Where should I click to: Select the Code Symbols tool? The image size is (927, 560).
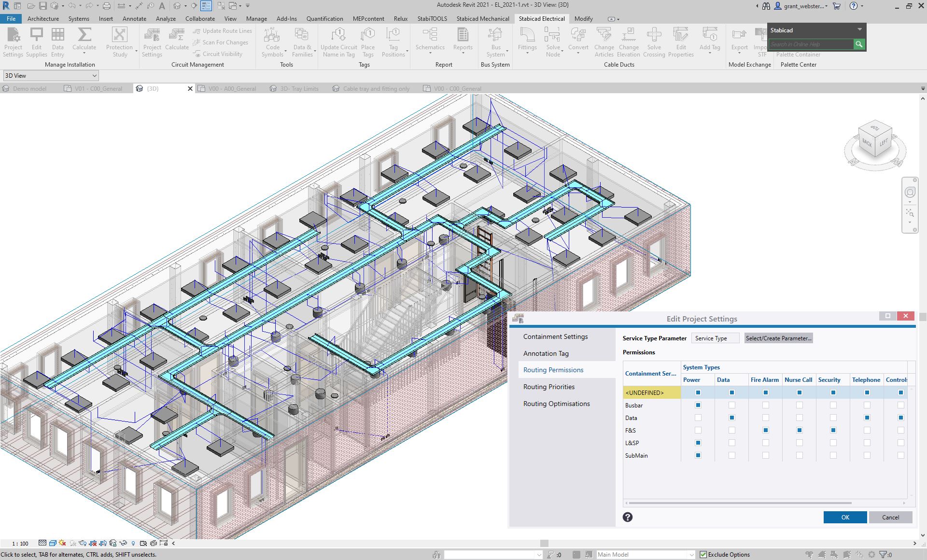tap(272, 41)
